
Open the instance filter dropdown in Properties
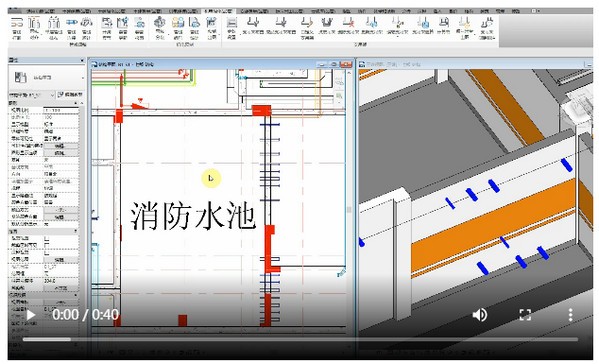(x=31, y=95)
